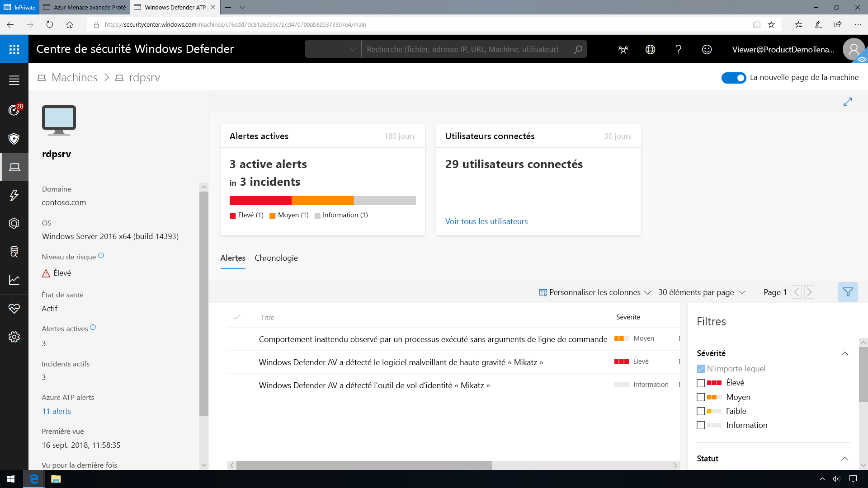This screenshot has height=488, width=868.
Task: Select the Alertes tab
Action: pos(232,258)
